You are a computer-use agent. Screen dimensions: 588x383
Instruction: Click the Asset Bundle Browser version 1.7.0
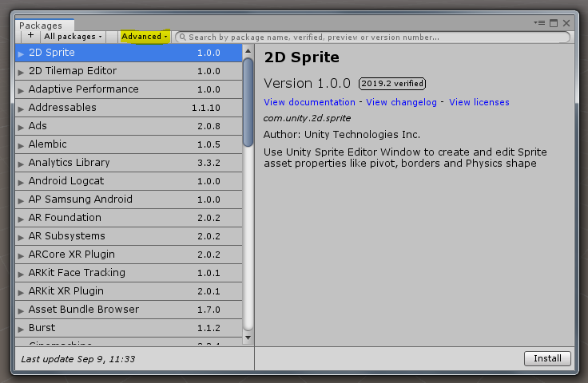(209, 310)
